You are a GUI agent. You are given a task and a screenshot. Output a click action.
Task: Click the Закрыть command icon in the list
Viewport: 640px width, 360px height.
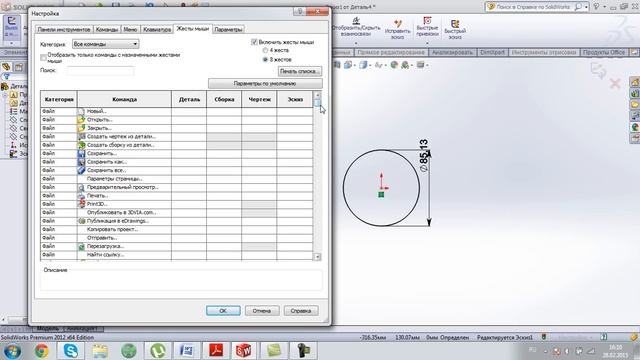point(81,128)
